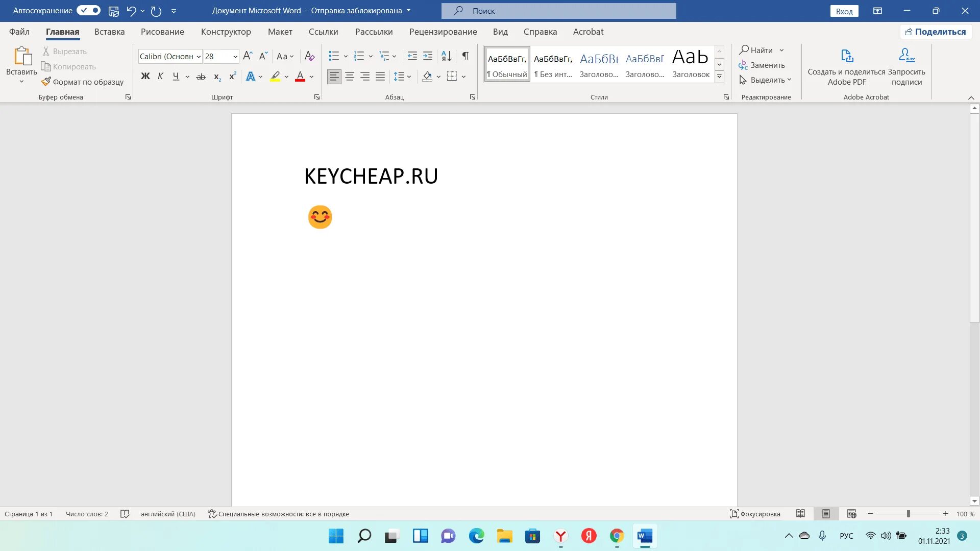The width and height of the screenshot is (980, 551).
Task: Click the shading paint bucket icon
Action: pos(428,77)
